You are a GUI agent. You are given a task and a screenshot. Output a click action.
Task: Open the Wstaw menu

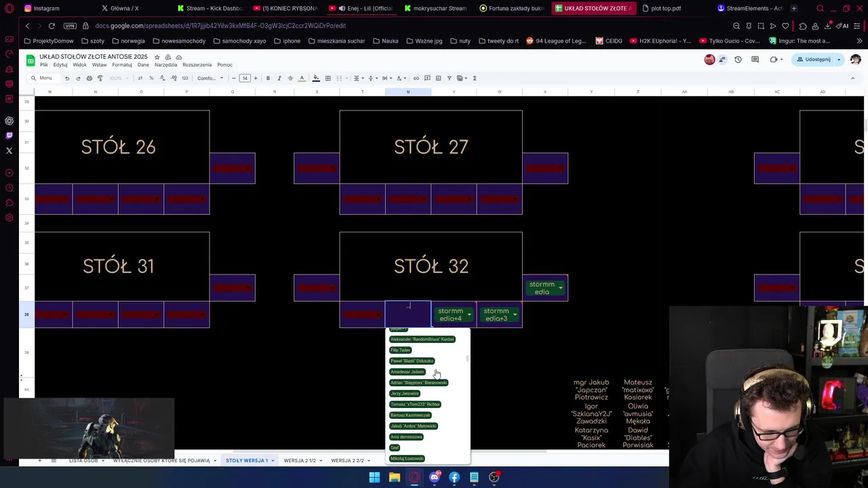tap(99, 65)
